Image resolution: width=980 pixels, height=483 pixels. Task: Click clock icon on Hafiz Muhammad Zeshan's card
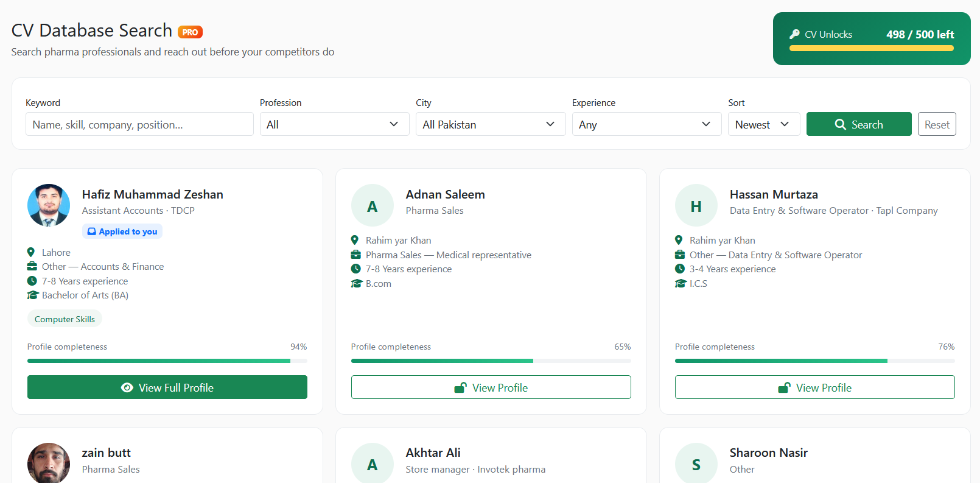(32, 281)
